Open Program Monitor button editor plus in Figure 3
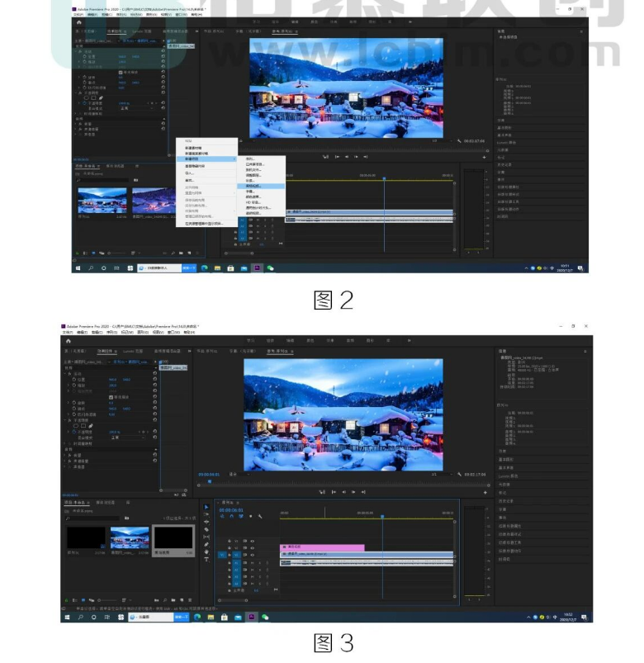The height and width of the screenshot is (663, 644). point(485,492)
